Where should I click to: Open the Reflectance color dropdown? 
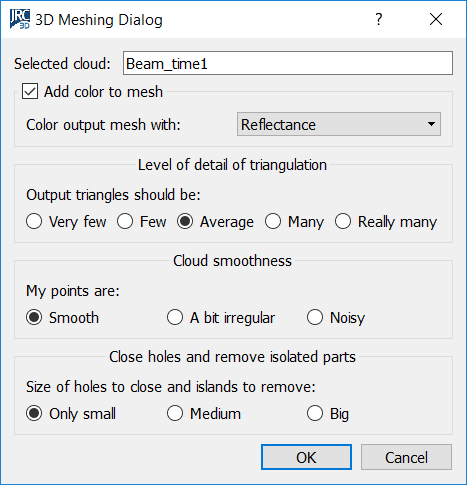click(339, 124)
